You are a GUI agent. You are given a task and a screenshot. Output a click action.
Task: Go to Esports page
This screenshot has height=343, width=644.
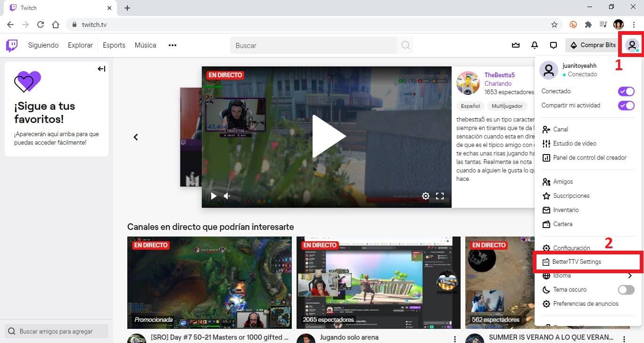114,45
